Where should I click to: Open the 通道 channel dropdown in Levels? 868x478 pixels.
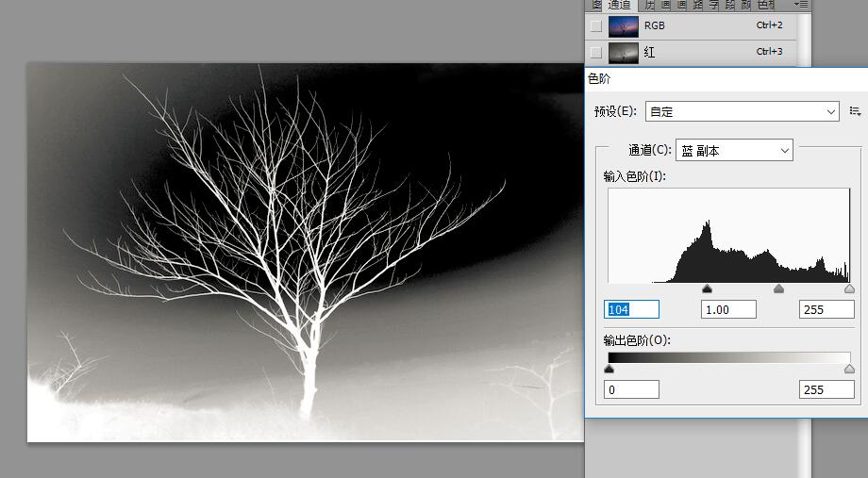point(734,150)
